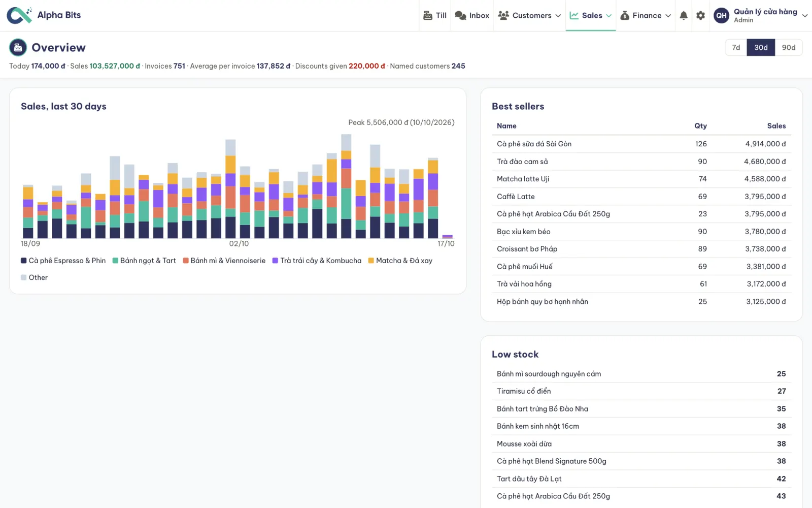Open settings gear icon
The image size is (812, 508).
700,15
